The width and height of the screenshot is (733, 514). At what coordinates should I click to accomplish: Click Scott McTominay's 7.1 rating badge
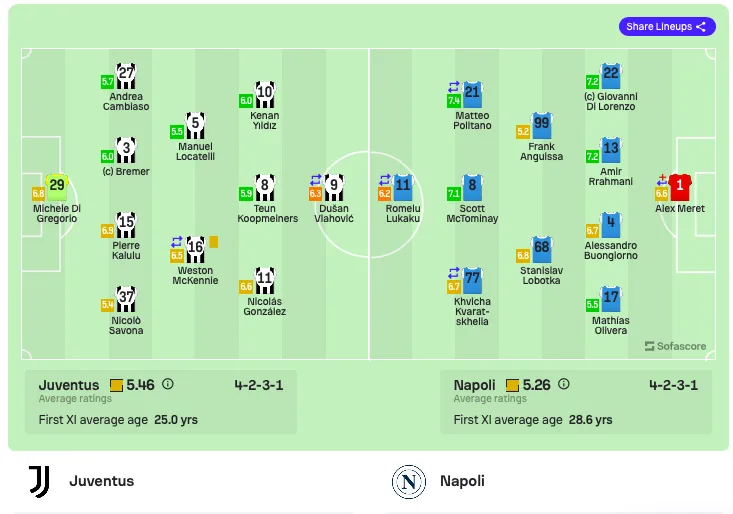[x=453, y=193]
